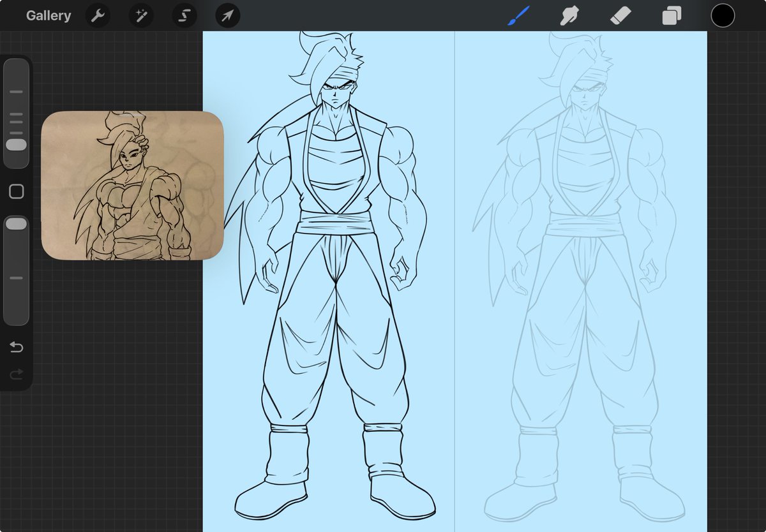Tap the square modify button on sidebar
The image size is (766, 532).
17,191
